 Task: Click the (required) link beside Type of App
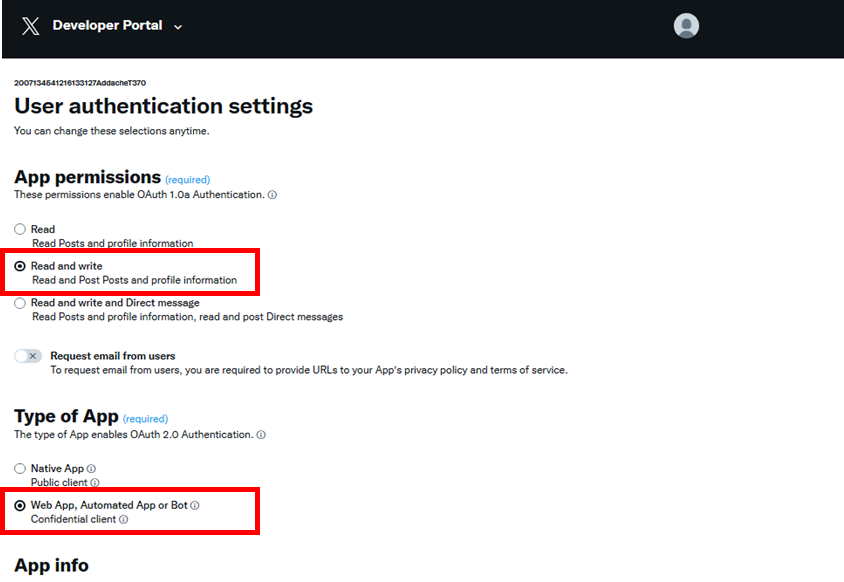pos(145,419)
